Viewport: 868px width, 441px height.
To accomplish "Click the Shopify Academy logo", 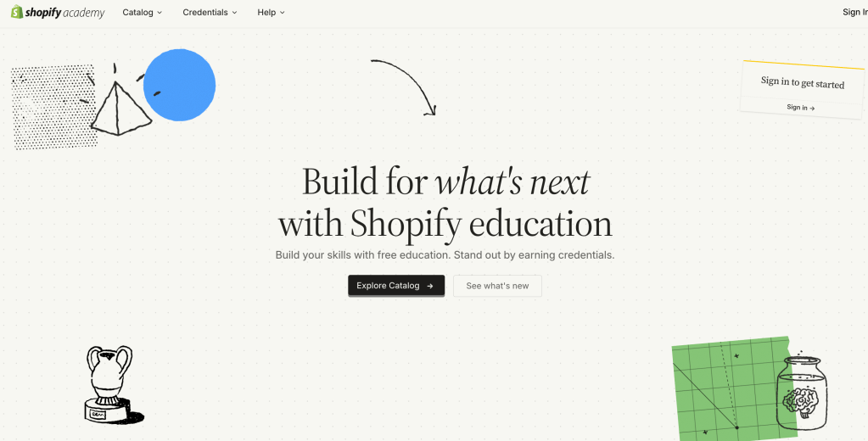I will coord(58,13).
